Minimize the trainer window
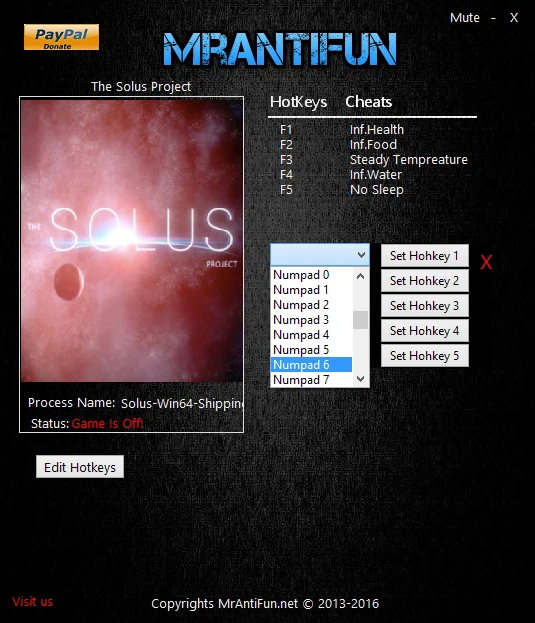 click(493, 18)
